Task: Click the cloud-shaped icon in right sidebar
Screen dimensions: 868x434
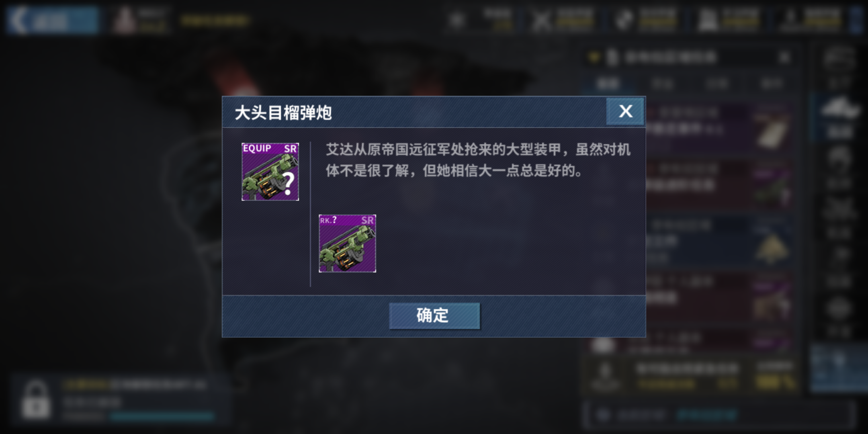Action: click(x=839, y=109)
